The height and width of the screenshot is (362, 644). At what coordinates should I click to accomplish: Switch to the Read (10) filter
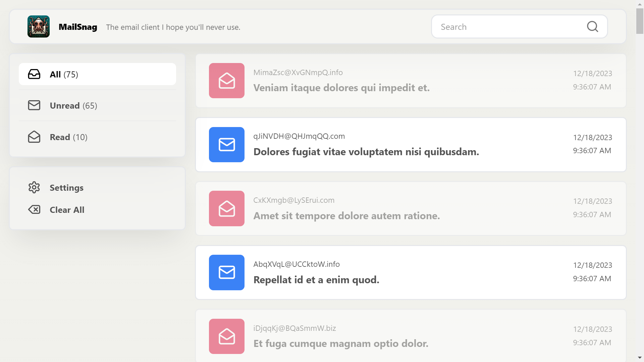click(x=68, y=137)
